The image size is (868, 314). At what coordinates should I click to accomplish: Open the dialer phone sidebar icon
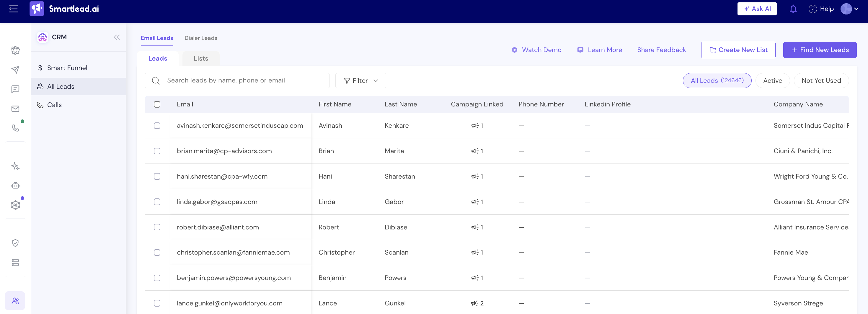(x=15, y=128)
